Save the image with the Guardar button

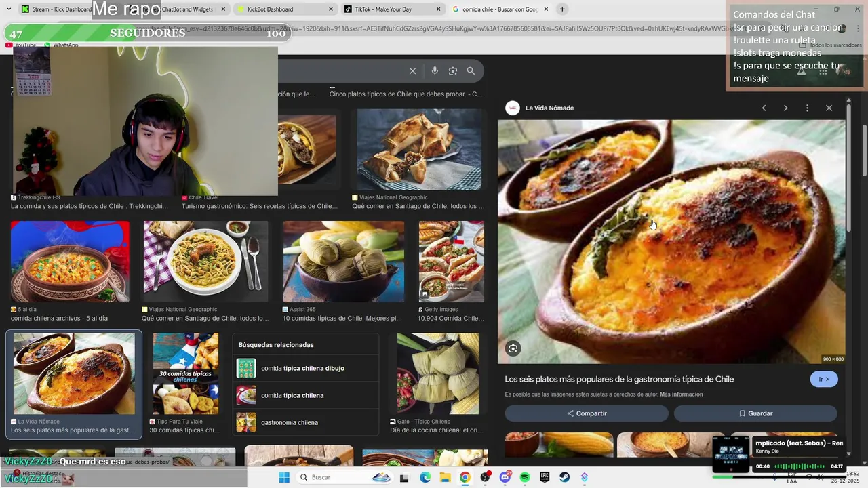point(755,413)
